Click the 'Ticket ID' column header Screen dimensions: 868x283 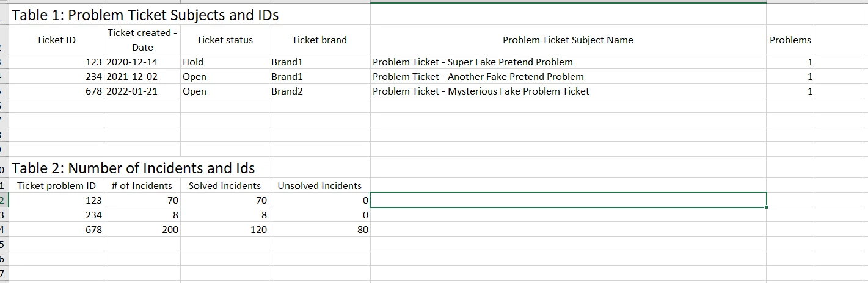pyautogui.click(x=56, y=40)
